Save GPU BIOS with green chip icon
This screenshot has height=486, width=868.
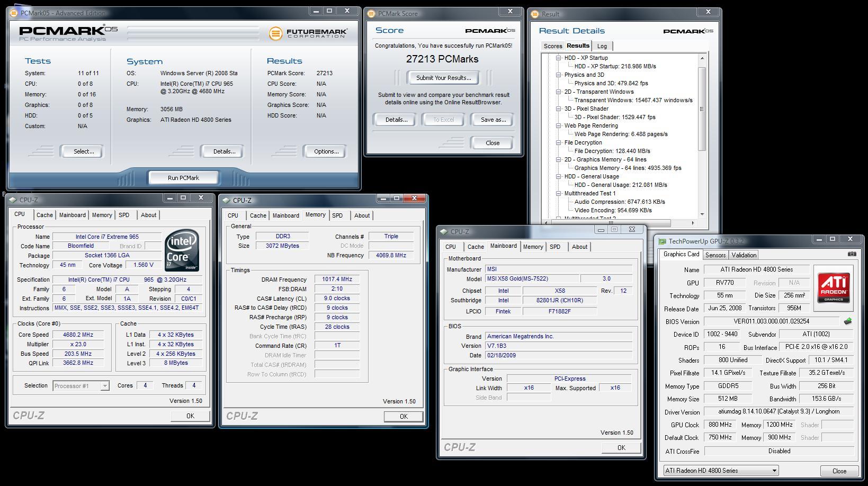pos(847,321)
